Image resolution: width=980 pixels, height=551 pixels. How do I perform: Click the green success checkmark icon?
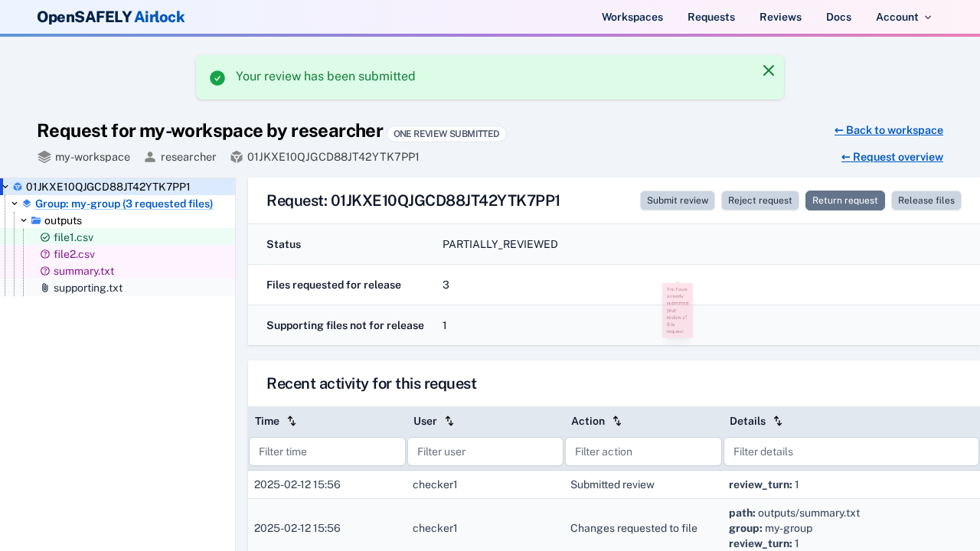(217, 78)
